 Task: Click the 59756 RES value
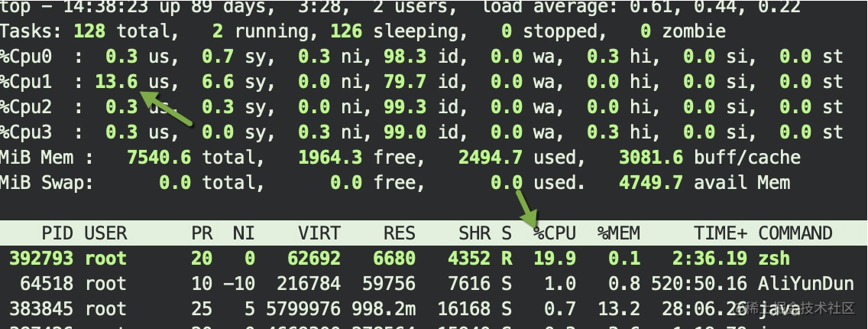[x=389, y=284]
